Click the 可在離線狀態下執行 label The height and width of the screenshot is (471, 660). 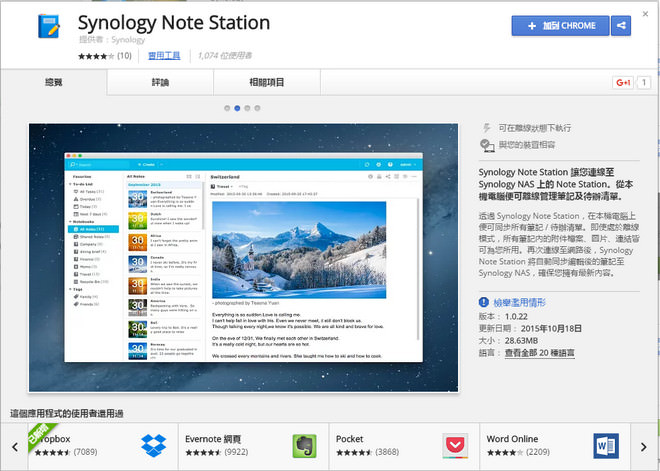(535, 128)
